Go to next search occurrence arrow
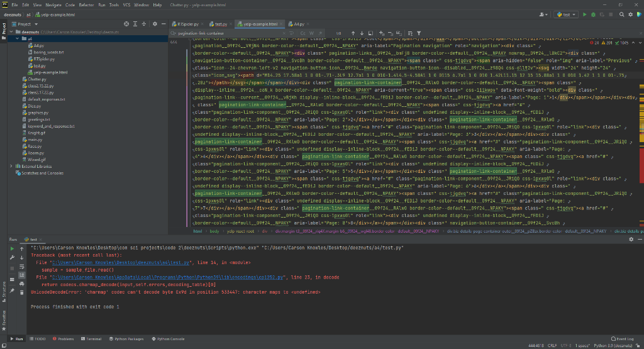 pos(362,33)
